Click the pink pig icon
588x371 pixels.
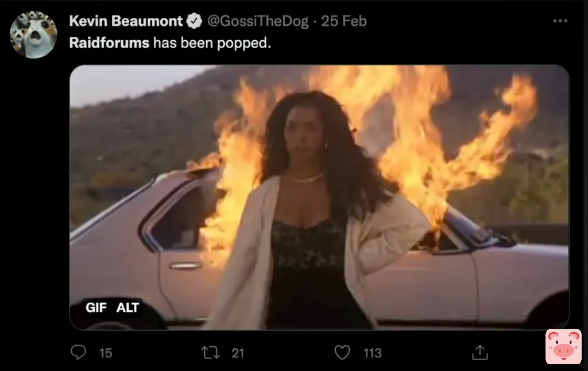[563, 347]
